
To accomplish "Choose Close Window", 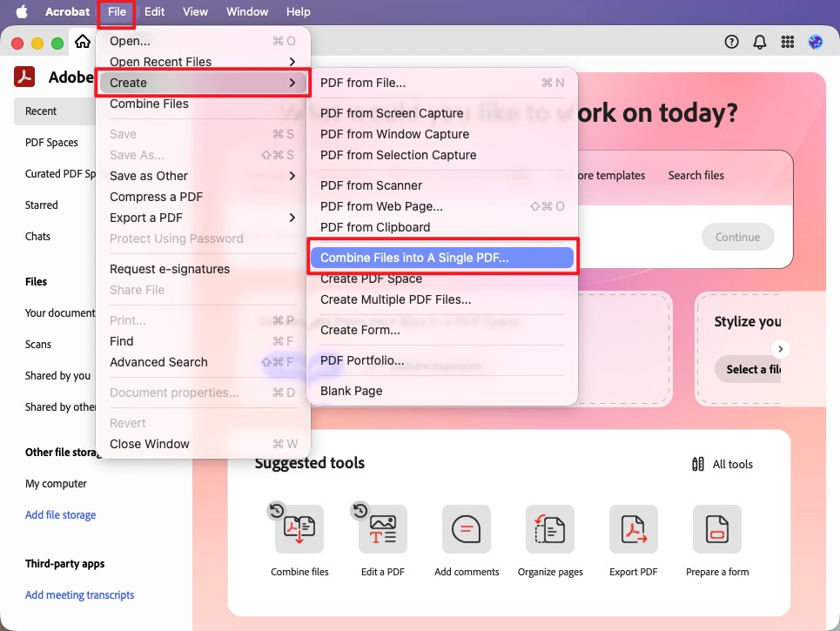I will click(203, 444).
